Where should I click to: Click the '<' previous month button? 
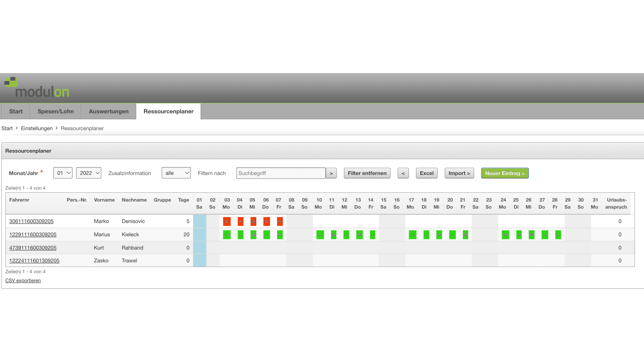click(x=403, y=173)
